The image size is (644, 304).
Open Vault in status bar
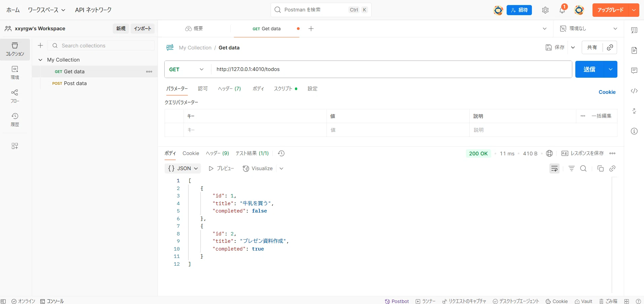pos(583,301)
